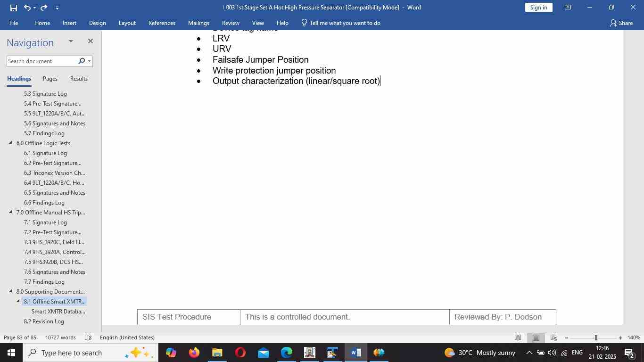Open the Design tab

97,23
